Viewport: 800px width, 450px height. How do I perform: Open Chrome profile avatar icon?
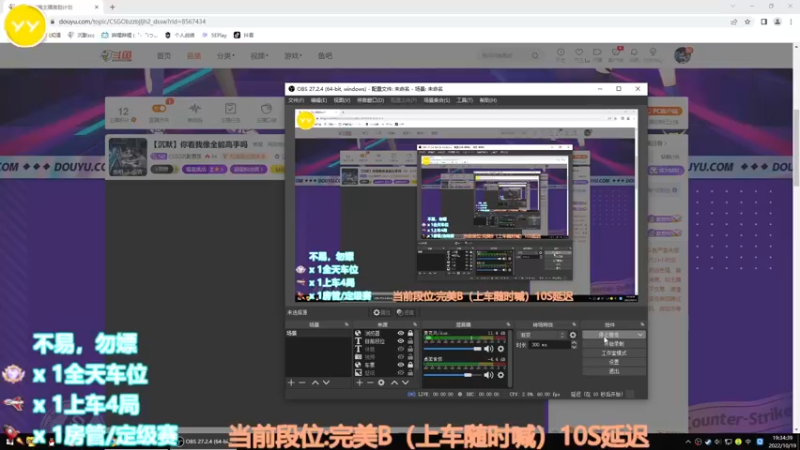point(778,22)
